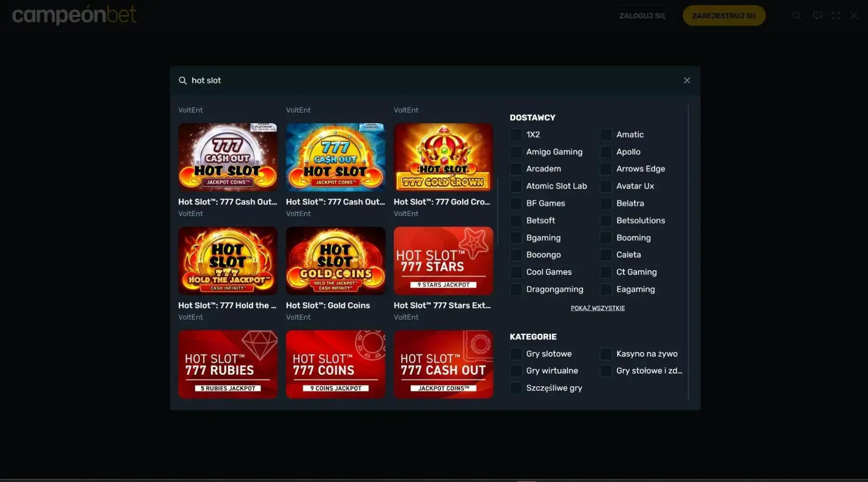Tick the Gry slotowe category checkbox

pos(515,354)
